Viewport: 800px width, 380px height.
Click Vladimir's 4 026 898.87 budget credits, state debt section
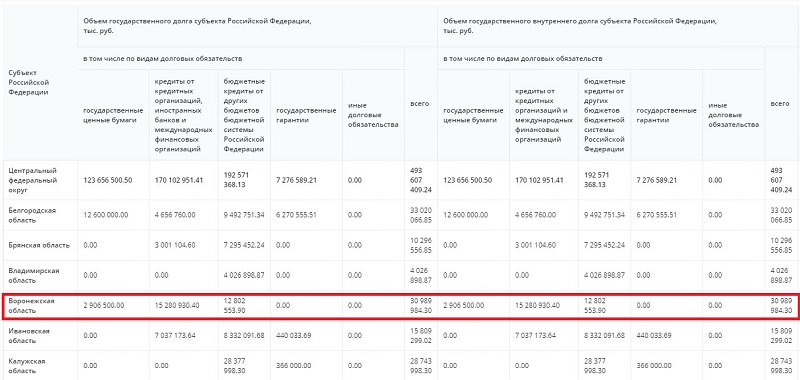pyautogui.click(x=244, y=275)
